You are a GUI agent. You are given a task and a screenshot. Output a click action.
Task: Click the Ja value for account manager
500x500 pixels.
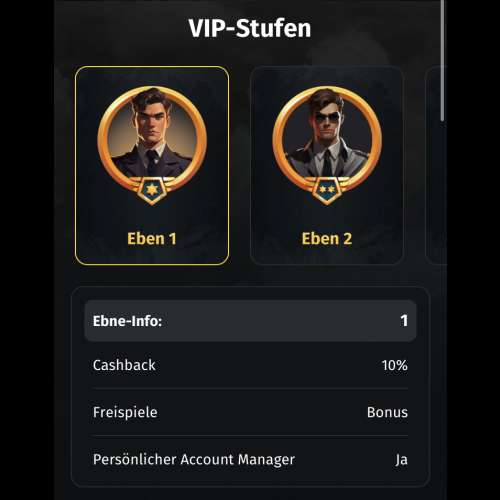point(402,460)
